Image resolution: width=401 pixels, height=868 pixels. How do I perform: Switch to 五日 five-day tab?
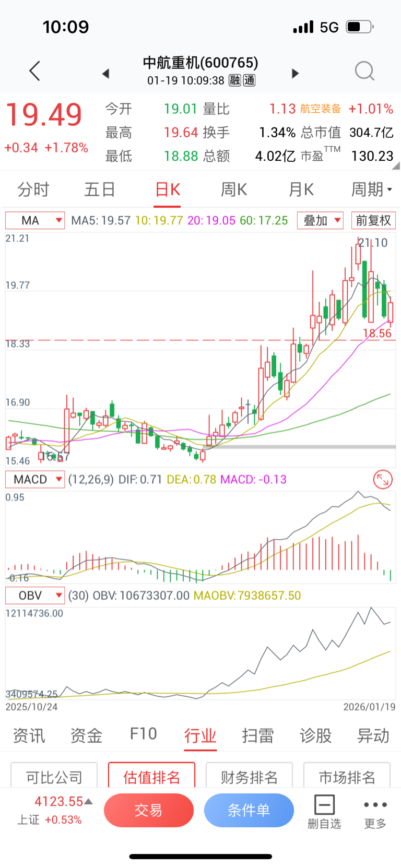tap(100, 189)
